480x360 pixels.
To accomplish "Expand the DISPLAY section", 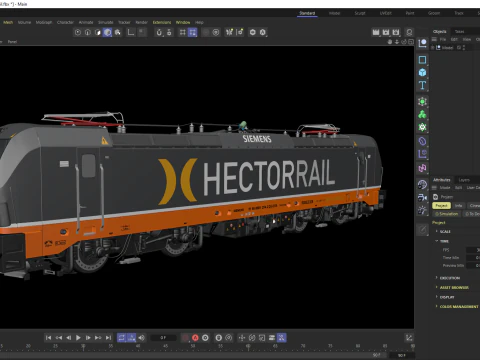I will coord(447,297).
